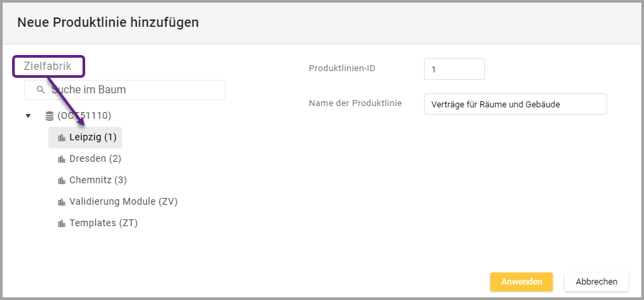Image resolution: width=644 pixels, height=300 pixels.
Task: Click the database icon beside (OCT51110)
Action: click(50, 116)
